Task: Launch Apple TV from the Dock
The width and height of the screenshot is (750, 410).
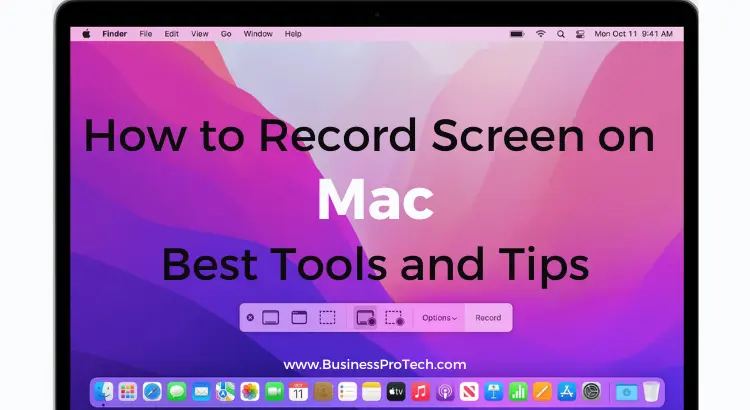Action: pos(396,392)
